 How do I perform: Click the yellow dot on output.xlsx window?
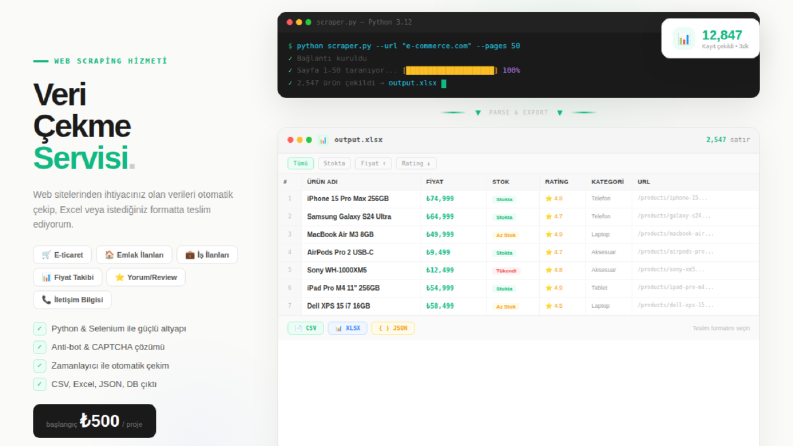[x=299, y=140]
